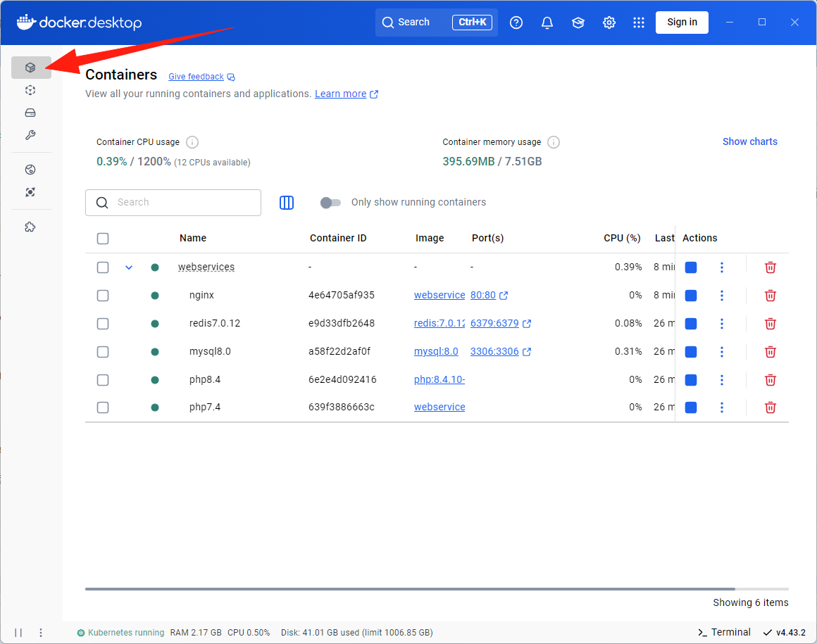This screenshot has height=644, width=817.
Task: Select the php8.4 row checkbox
Action: (103, 380)
